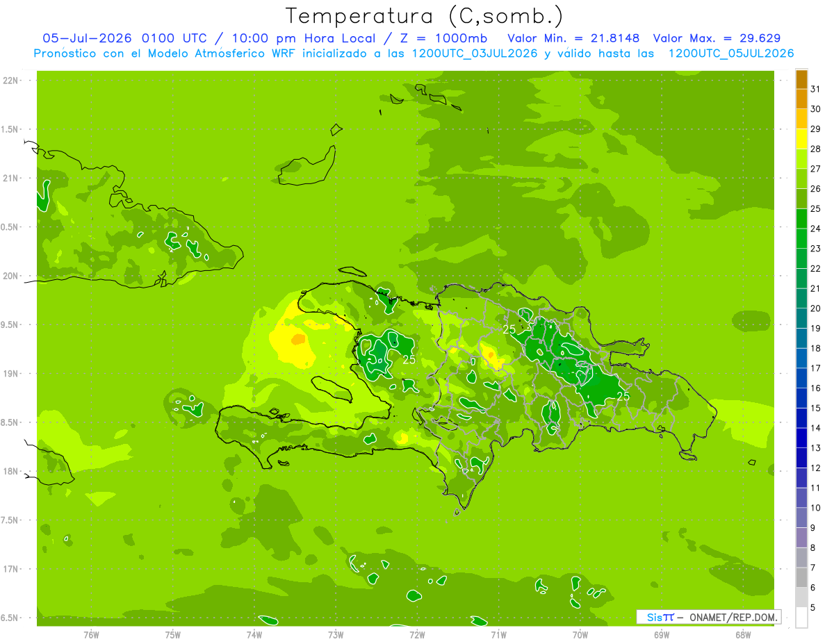Viewport: 834px width, 644px height.
Task: Click the 18N latitude axis label
Action: (x=10, y=471)
